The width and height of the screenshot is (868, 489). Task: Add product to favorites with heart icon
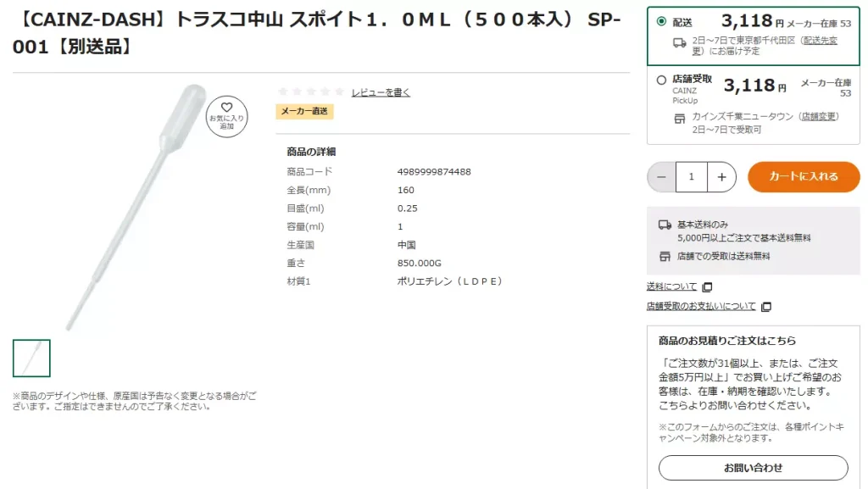pos(227,116)
